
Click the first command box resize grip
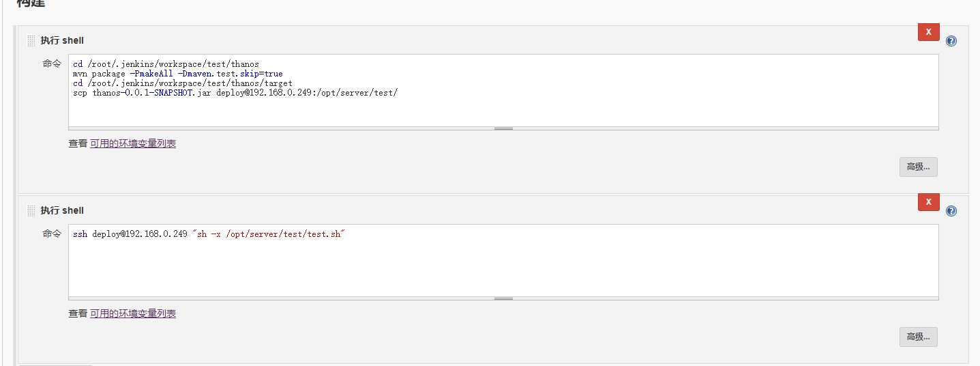click(503, 128)
